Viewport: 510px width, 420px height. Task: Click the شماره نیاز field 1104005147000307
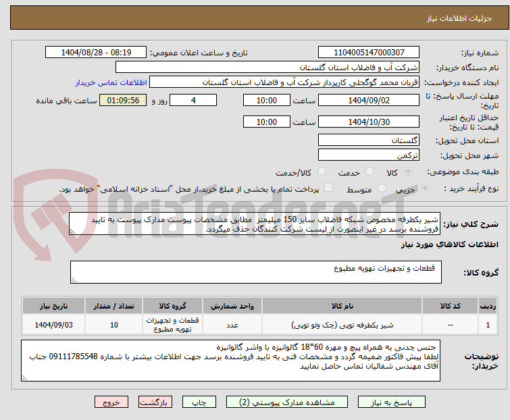coord(369,53)
